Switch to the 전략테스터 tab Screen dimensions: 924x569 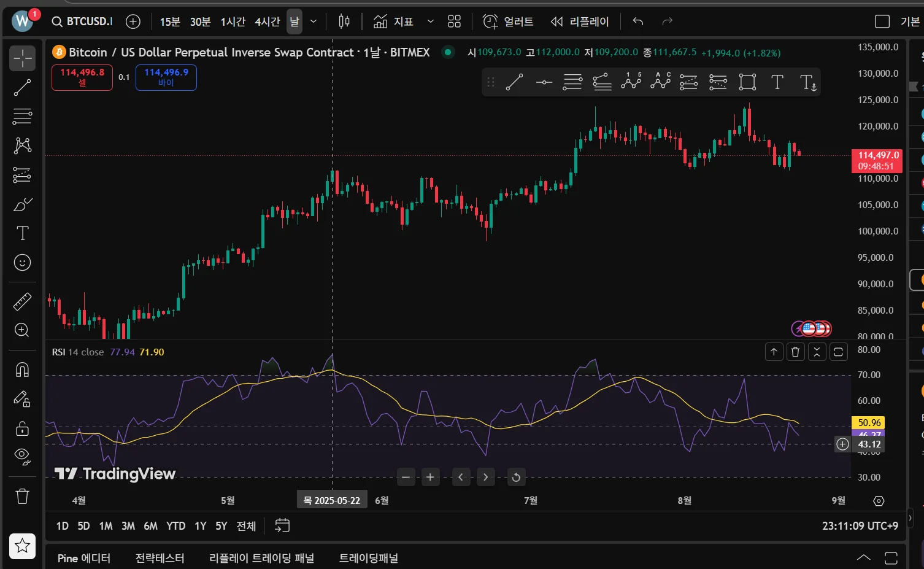[x=160, y=558]
